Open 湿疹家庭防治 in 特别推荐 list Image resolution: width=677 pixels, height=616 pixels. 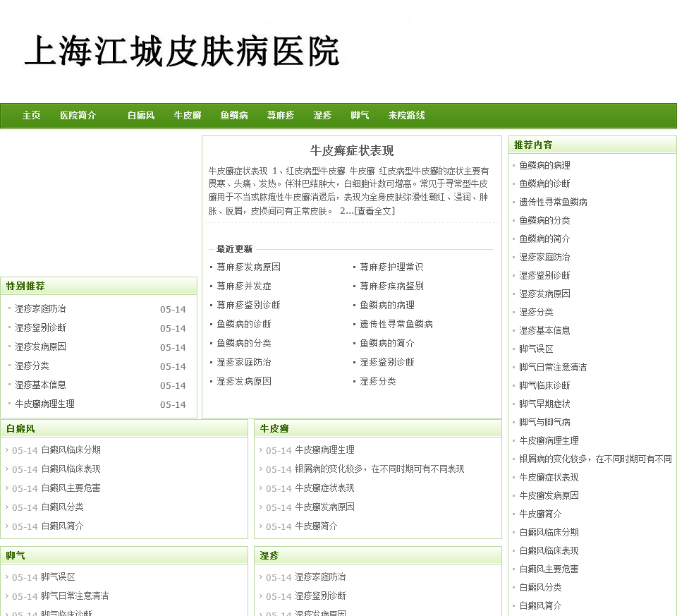coord(40,308)
